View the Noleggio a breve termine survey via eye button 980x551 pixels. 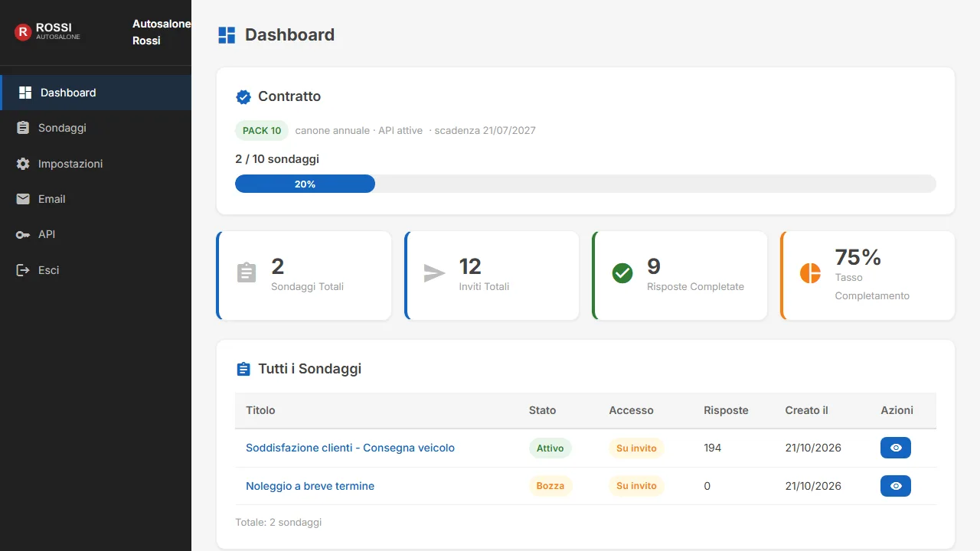tap(896, 486)
